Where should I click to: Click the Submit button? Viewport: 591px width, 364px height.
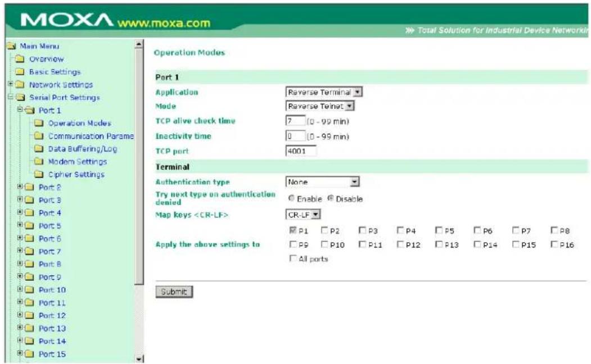click(x=174, y=292)
